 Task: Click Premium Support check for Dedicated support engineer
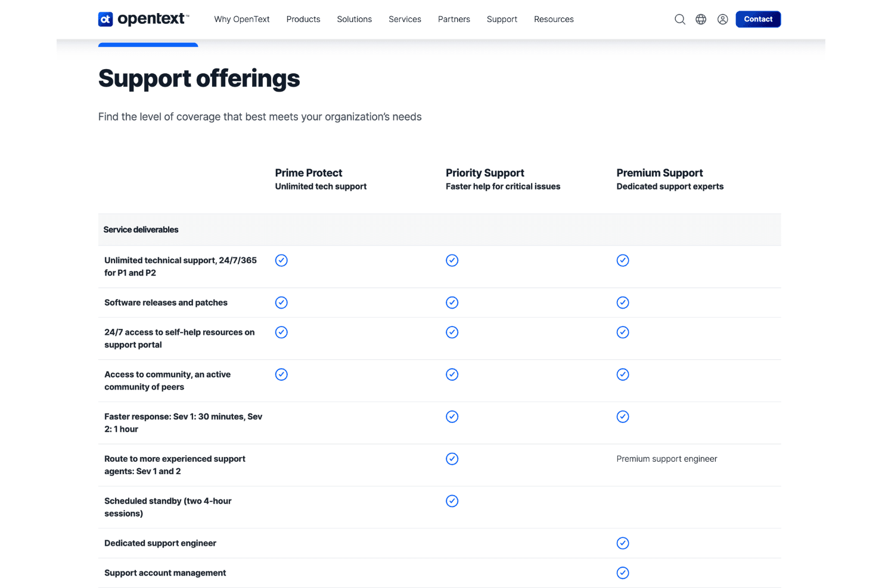(623, 543)
